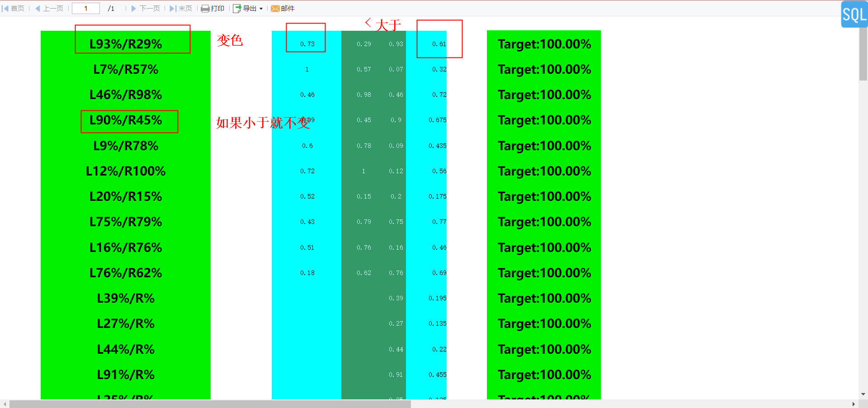Click the vertical scrollbar down arrow

(x=863, y=394)
